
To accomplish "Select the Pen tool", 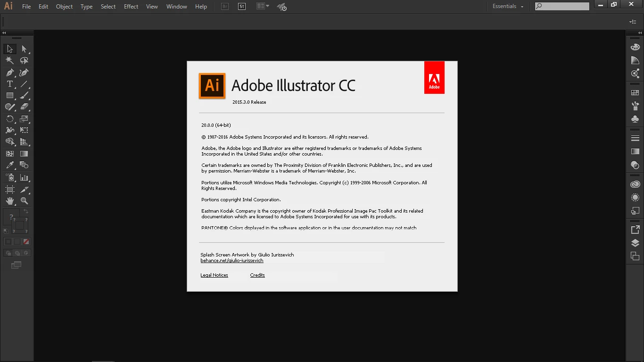I will click(9, 73).
